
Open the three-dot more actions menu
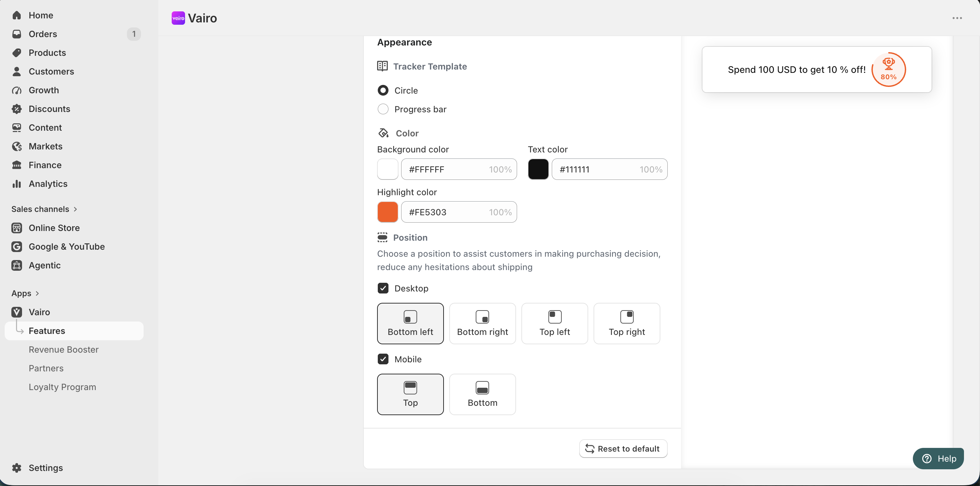[957, 18]
